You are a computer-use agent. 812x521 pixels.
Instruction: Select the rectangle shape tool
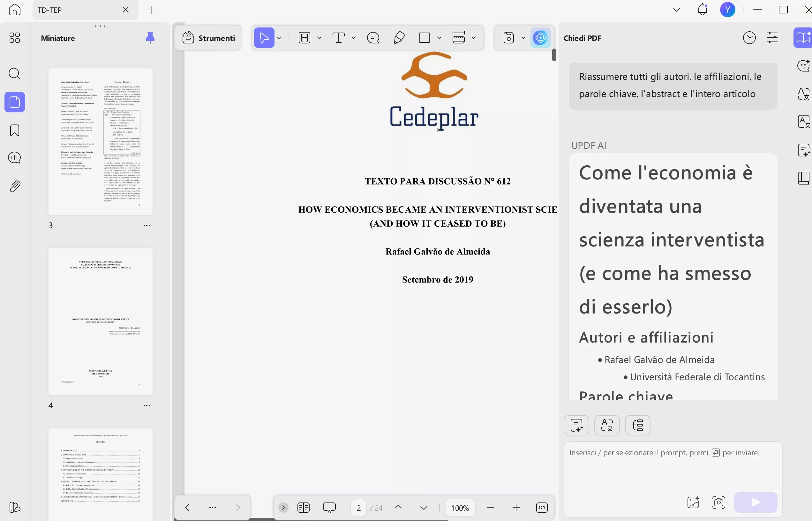coord(425,38)
